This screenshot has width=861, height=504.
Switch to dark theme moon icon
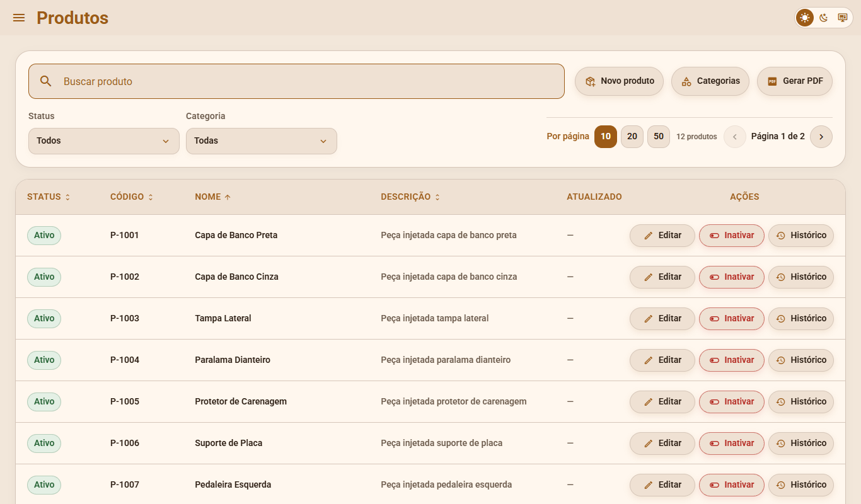824,18
